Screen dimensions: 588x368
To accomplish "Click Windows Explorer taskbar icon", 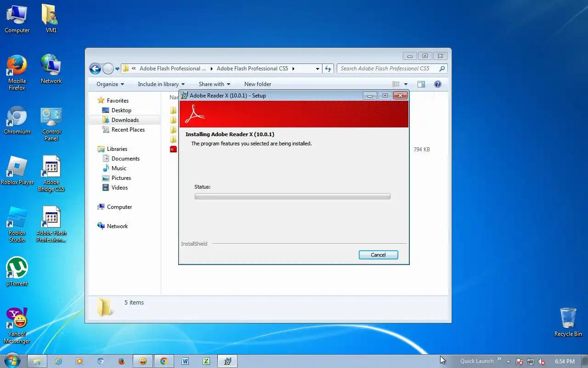I will 37,362.
